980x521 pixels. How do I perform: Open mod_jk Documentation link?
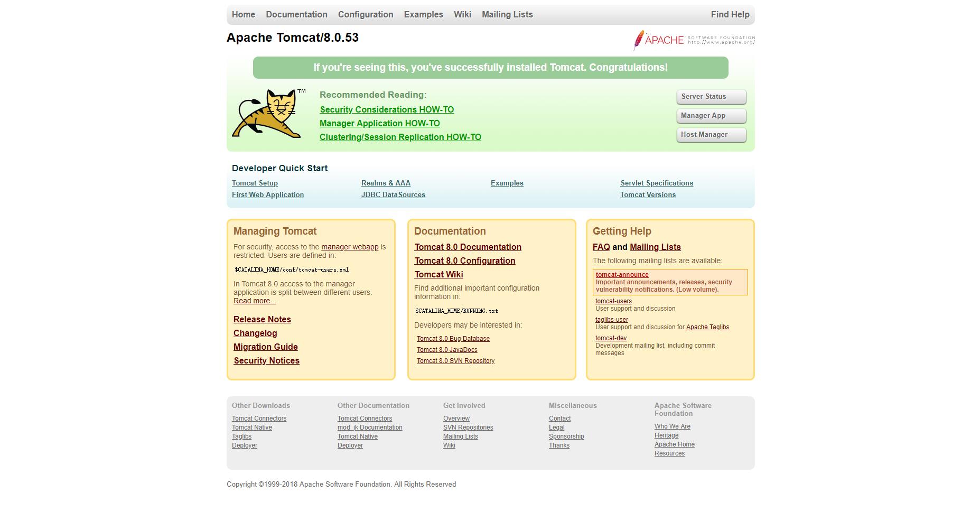pyautogui.click(x=370, y=427)
